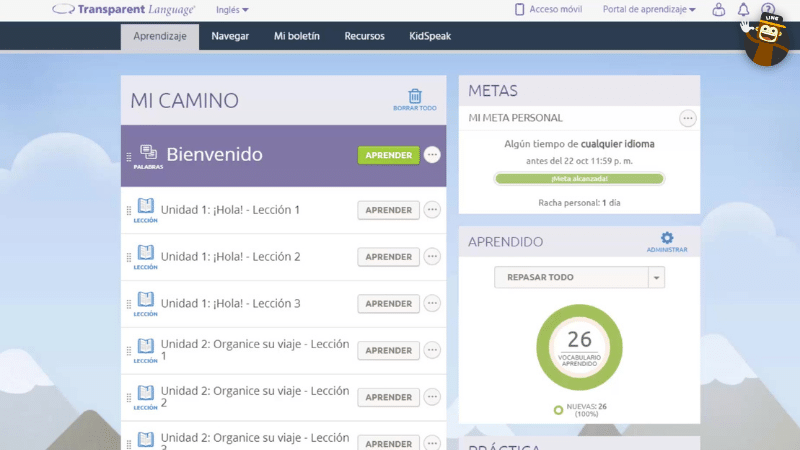Switch to the Navegar tab
The image size is (800, 450).
[230, 36]
